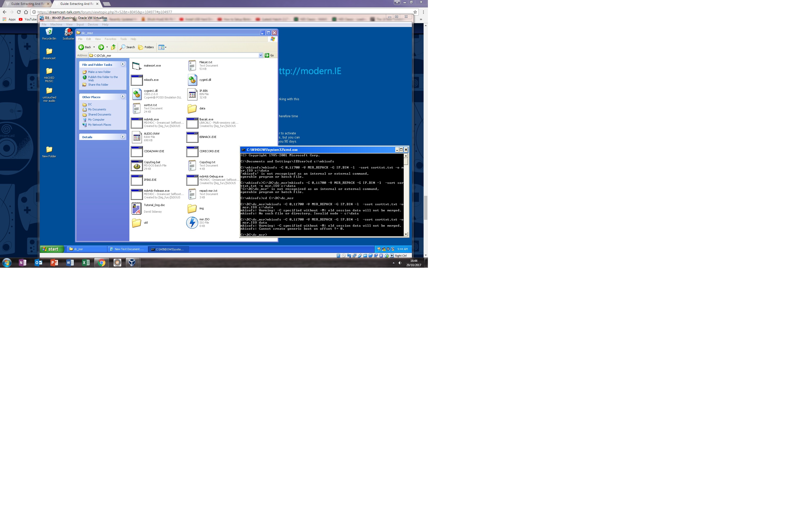
Task: Click cmd window scroll down arrow
Action: click(x=406, y=234)
